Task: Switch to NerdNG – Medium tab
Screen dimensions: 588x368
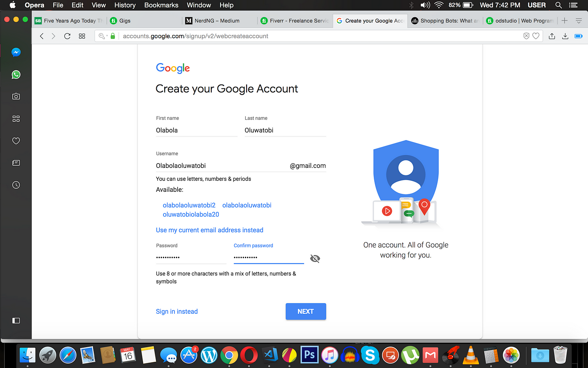Action: (220, 21)
